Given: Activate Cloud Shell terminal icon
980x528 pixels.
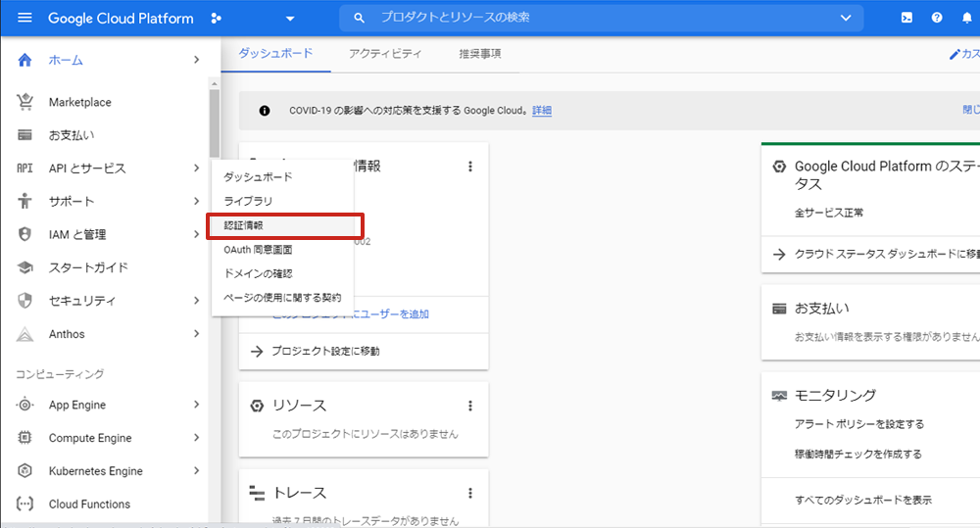Looking at the screenshot, I should tap(906, 19).
